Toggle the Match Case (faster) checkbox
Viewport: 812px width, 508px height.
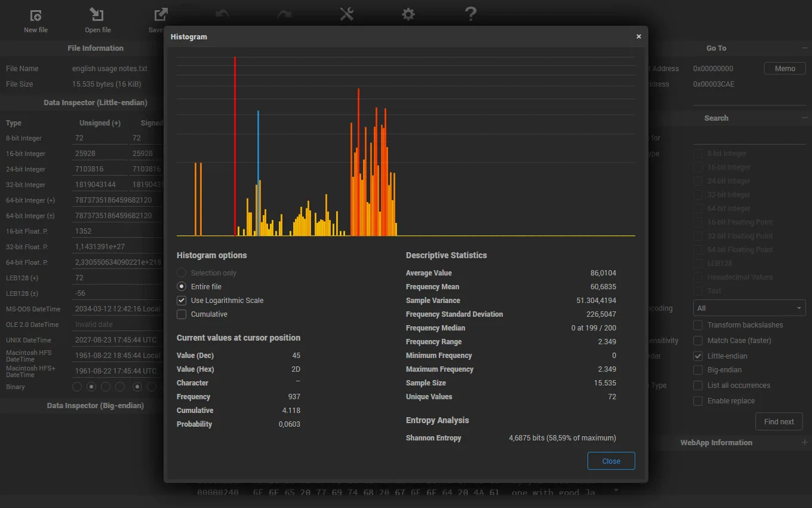coord(697,341)
